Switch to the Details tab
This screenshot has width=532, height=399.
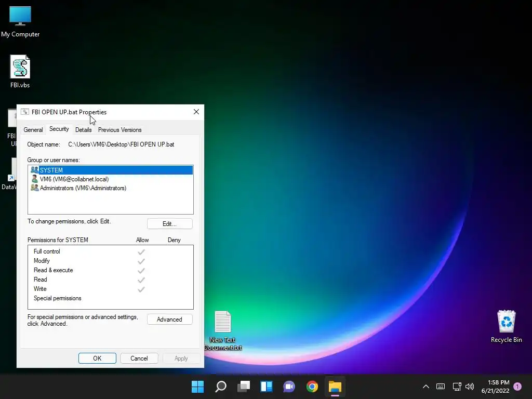click(x=84, y=130)
